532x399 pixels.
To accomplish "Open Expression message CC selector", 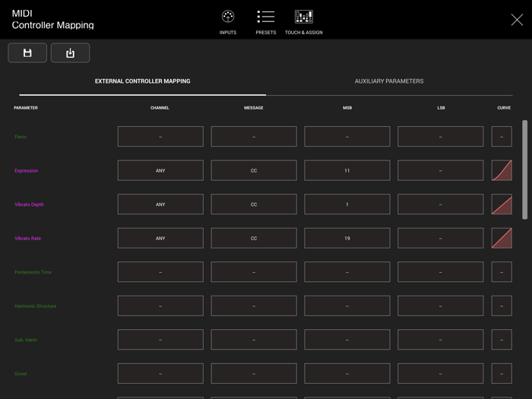I will (x=254, y=170).
